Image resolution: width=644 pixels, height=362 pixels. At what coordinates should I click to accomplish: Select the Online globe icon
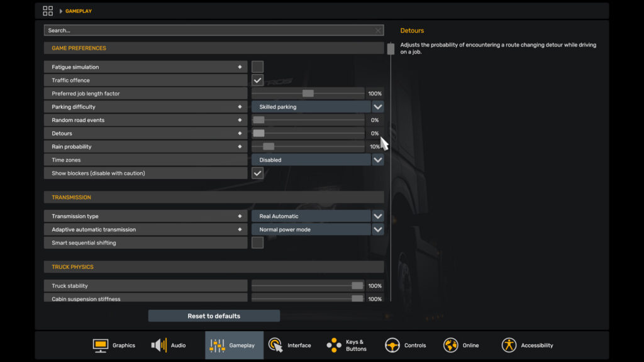450,345
